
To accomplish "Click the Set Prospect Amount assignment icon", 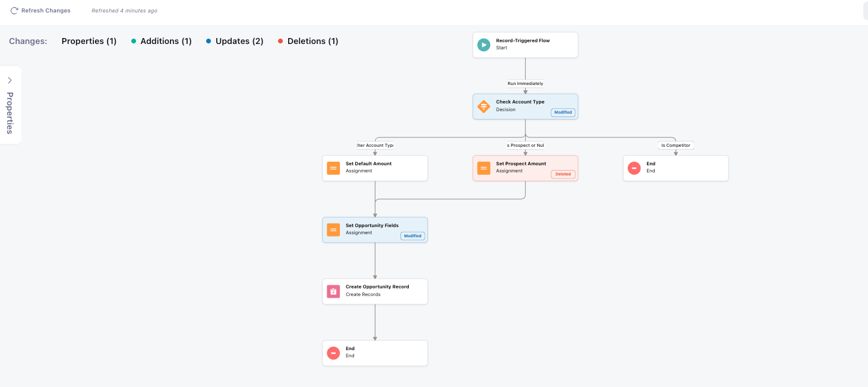I will pyautogui.click(x=484, y=168).
